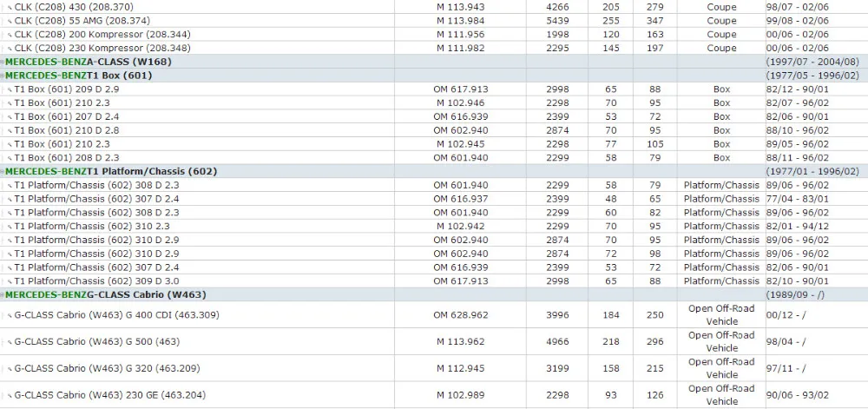The image size is (868, 409).
Task: Collapse the G-CLASS Cabrio (W463) group
Action: (x=3, y=295)
